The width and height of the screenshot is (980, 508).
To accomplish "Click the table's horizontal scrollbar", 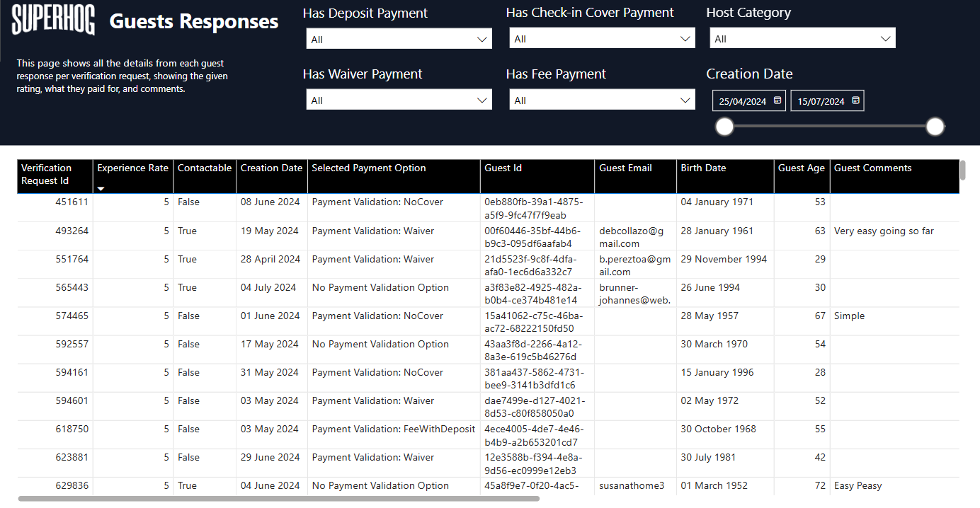I will pyautogui.click(x=278, y=499).
